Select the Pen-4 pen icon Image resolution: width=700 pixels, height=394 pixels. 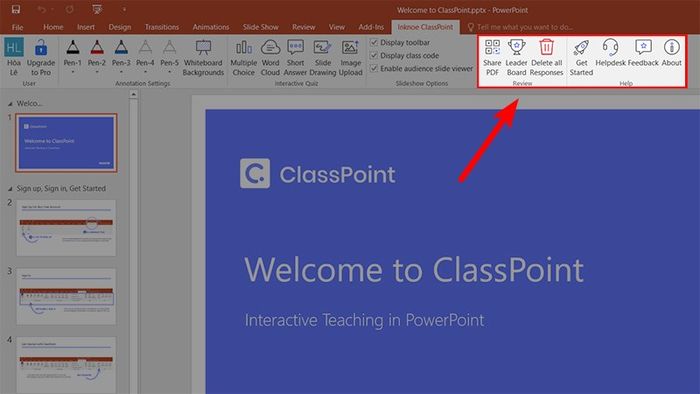tap(145, 47)
